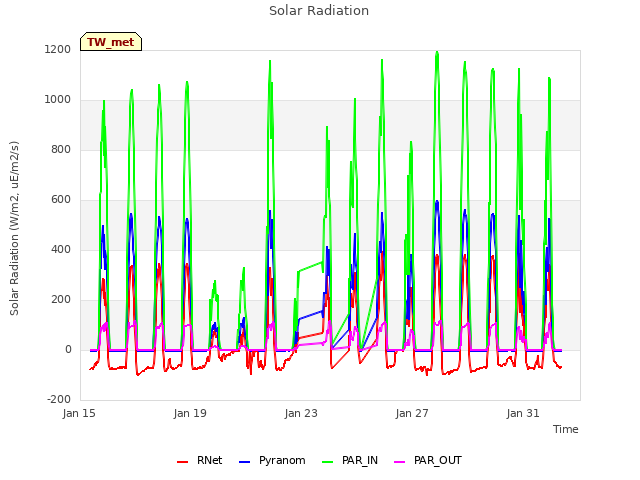The height and width of the screenshot is (480, 640).
Task: Click the Jan 15 x-axis tick label
Action: click(x=79, y=413)
